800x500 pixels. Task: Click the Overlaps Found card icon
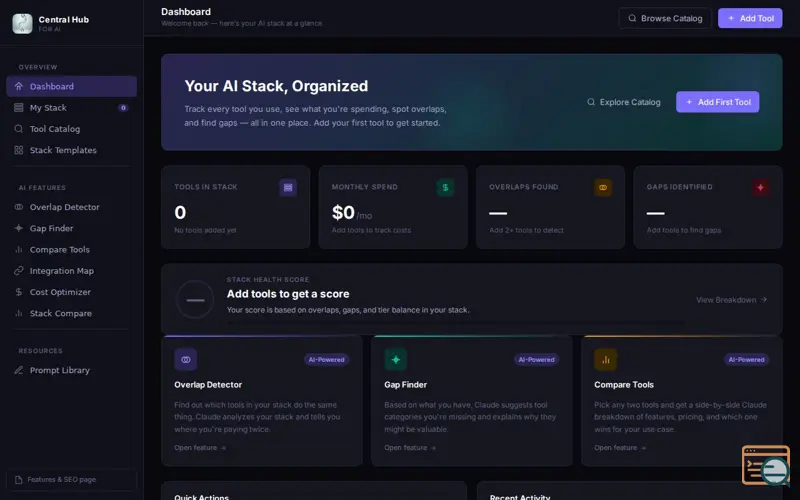coord(603,187)
